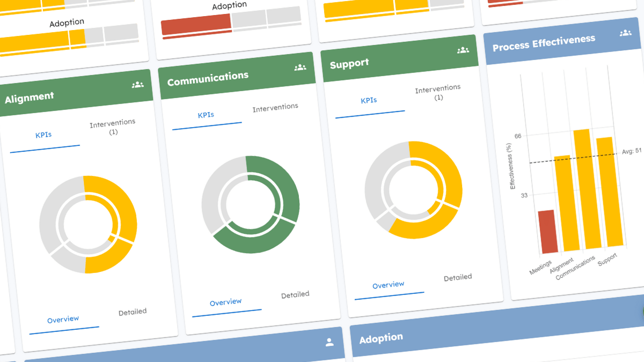This screenshot has width=644, height=362.
Task: Select the KPIs tab in the Alignment card
Action: pos(44,135)
